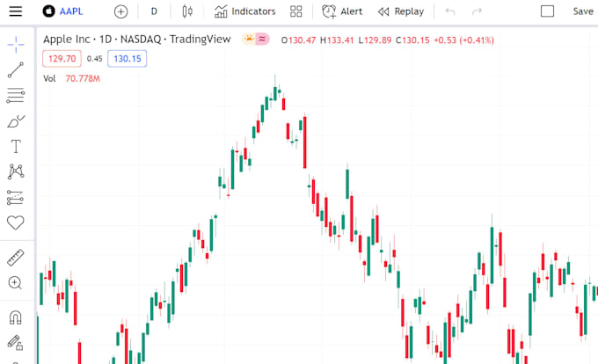
Task: Click the 130.15 buy price button
Action: click(127, 59)
